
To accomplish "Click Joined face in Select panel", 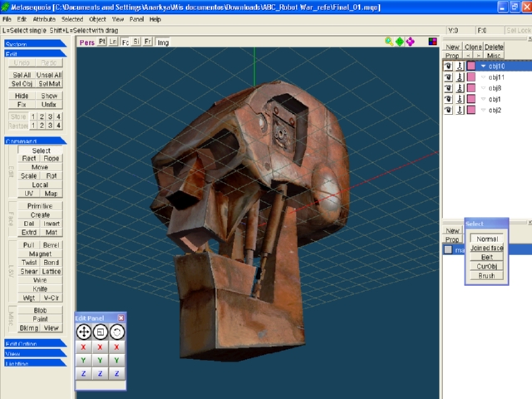I will click(x=486, y=248).
